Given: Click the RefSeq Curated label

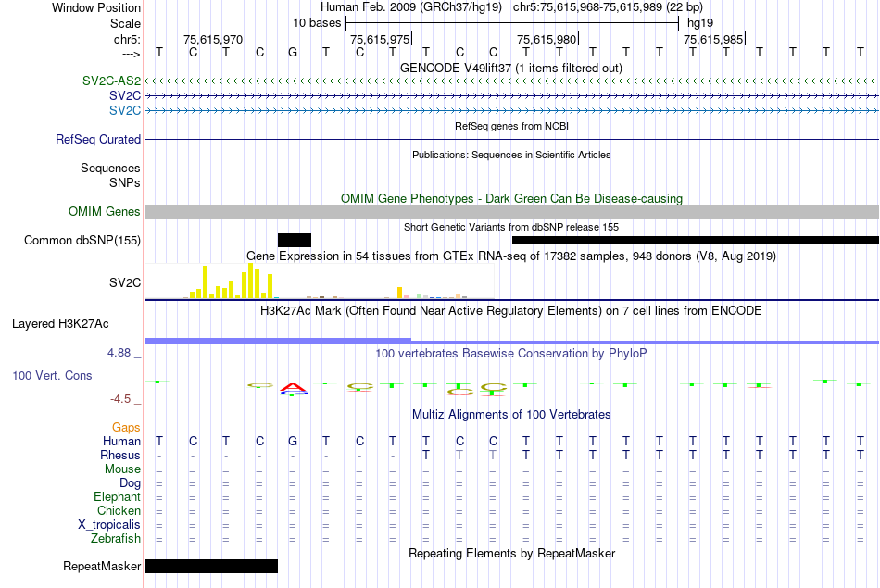Looking at the screenshot, I should click(x=97, y=139).
